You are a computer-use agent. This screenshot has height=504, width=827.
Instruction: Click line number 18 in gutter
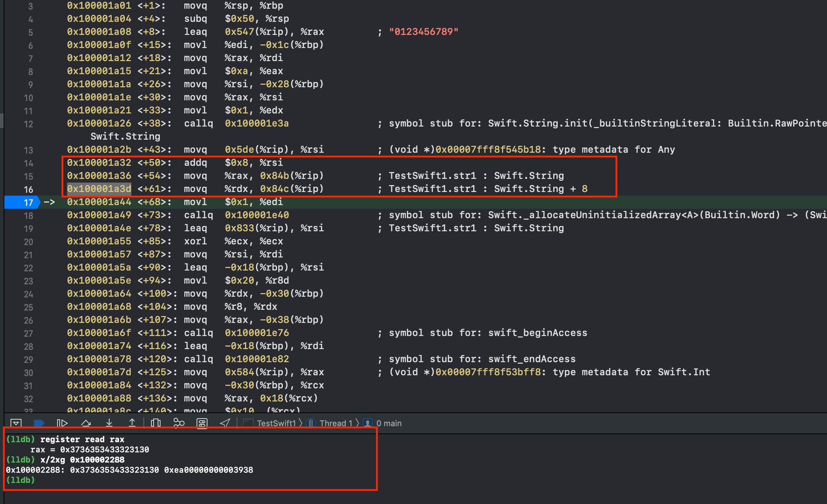coord(28,216)
